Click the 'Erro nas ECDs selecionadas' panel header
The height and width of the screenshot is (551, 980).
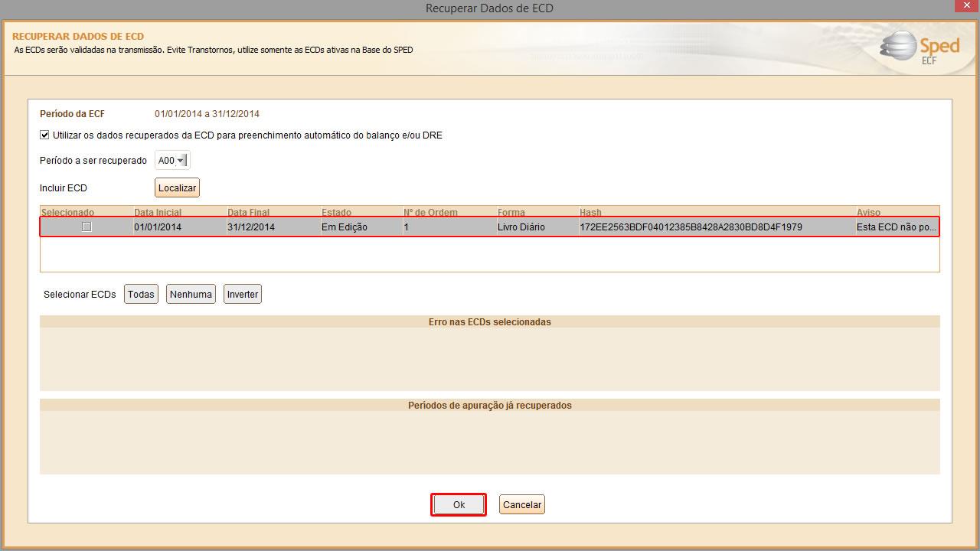click(x=490, y=322)
